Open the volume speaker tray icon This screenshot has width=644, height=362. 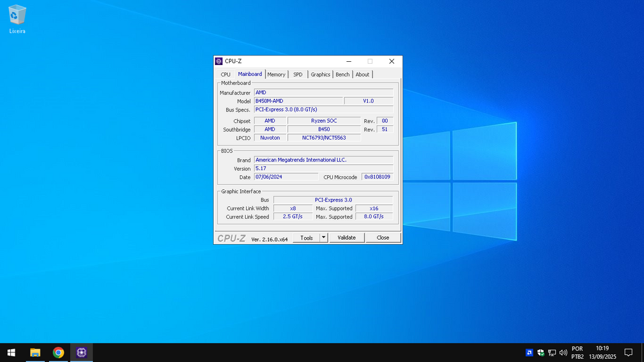click(563, 352)
